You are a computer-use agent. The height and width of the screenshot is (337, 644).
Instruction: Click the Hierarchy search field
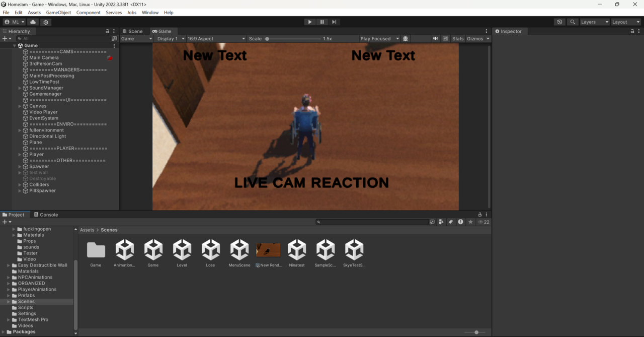63,38
